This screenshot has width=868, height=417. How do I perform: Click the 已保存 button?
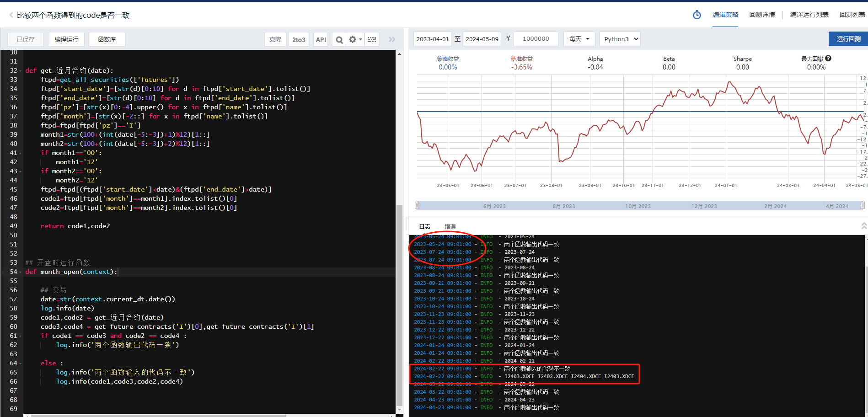[26, 39]
